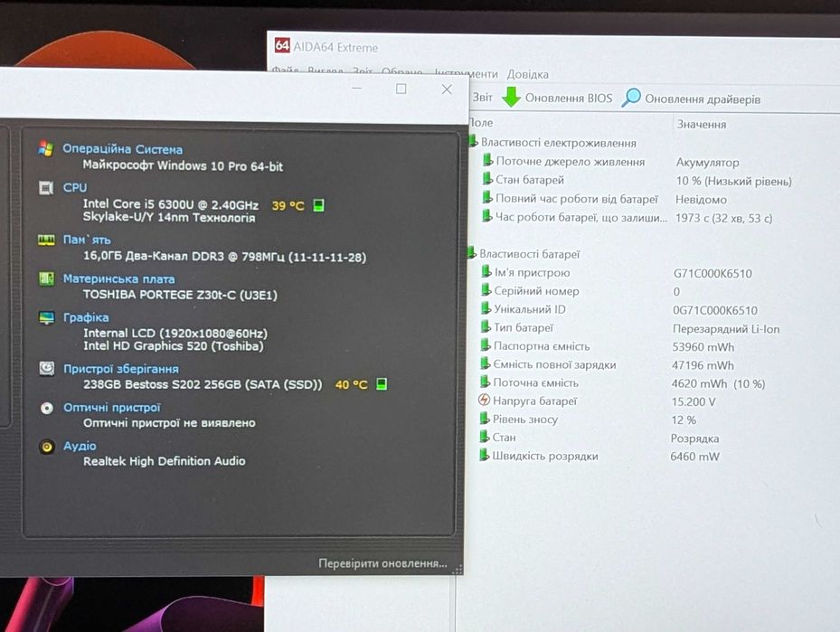The height and width of the screenshot is (632, 840).
Task: Open the Материнська плата section link
Action: 119,278
